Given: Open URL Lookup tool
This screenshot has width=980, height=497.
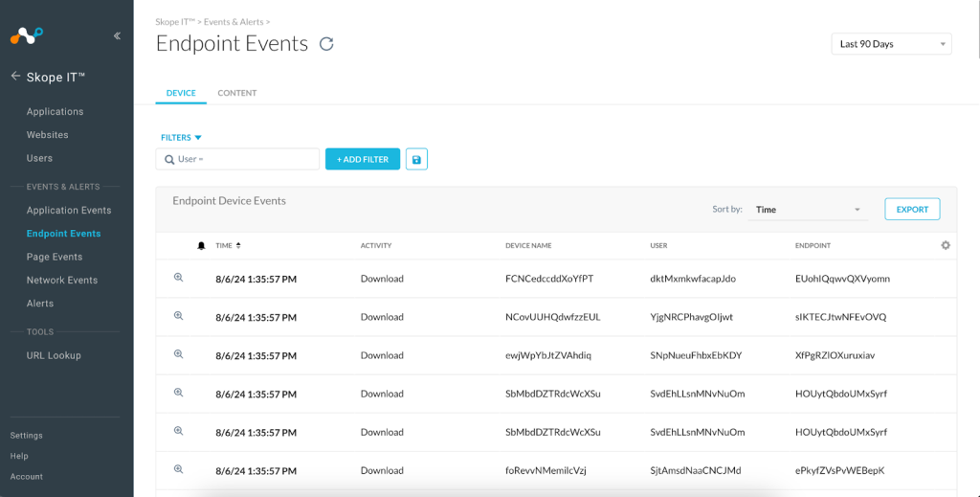Looking at the screenshot, I should [x=54, y=355].
